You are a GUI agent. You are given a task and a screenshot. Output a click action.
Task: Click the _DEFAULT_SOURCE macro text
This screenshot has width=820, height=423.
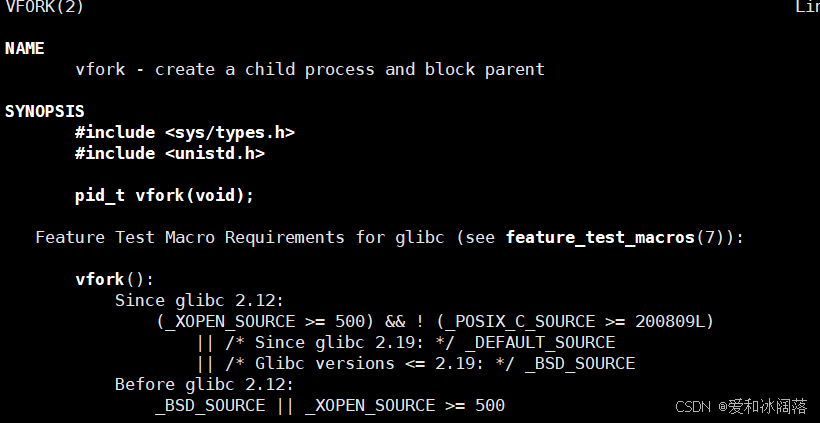coord(540,343)
